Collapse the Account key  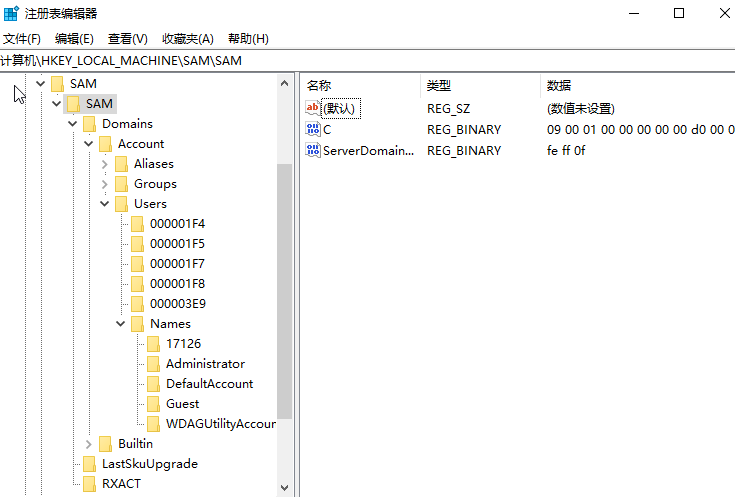(x=89, y=144)
